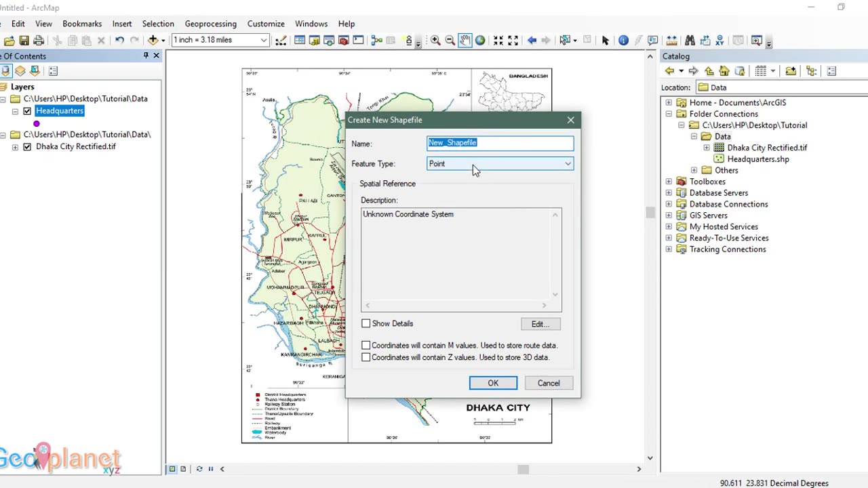Pin the Table Of Contents panel
This screenshot has width=868, height=488.
click(x=146, y=56)
